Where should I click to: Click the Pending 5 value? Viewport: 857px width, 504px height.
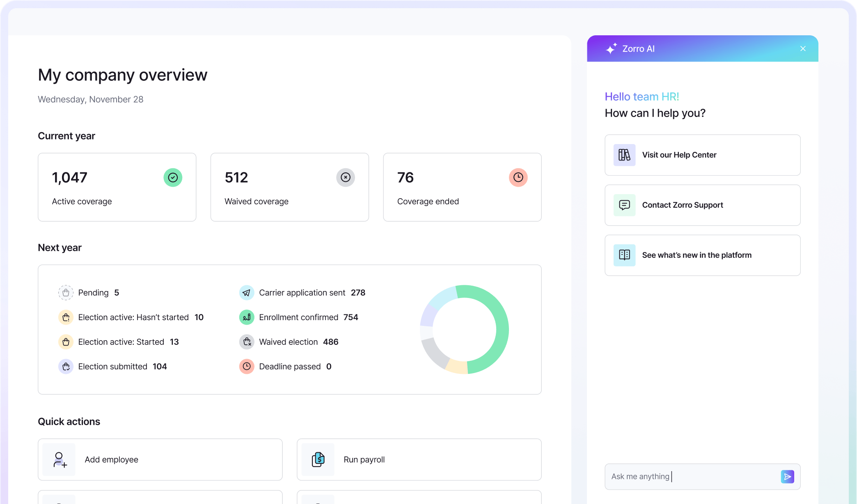coord(117,293)
